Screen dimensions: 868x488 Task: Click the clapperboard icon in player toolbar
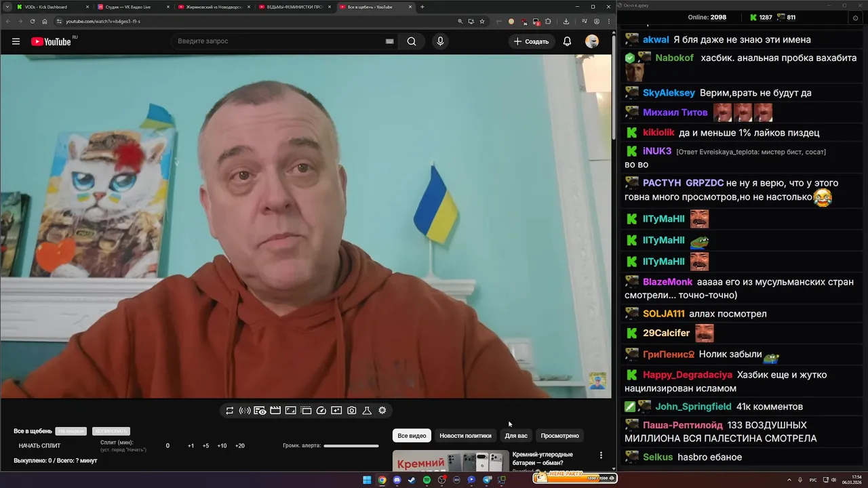coord(275,411)
